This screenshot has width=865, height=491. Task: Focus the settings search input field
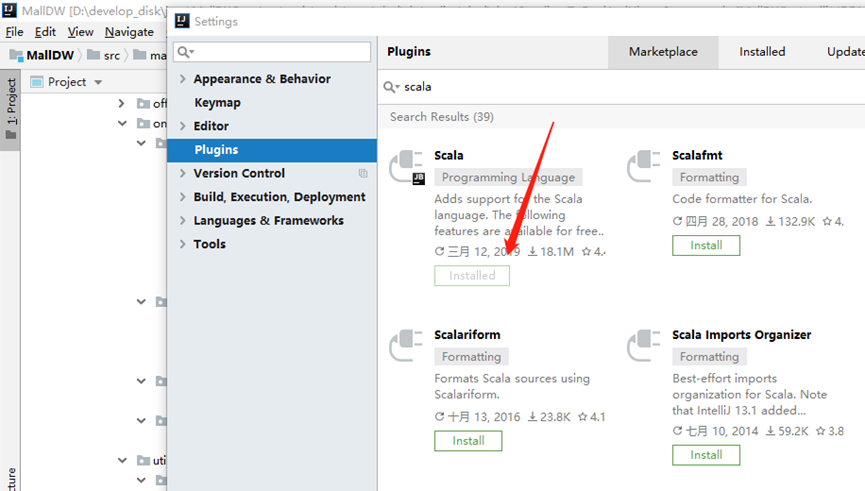(272, 52)
